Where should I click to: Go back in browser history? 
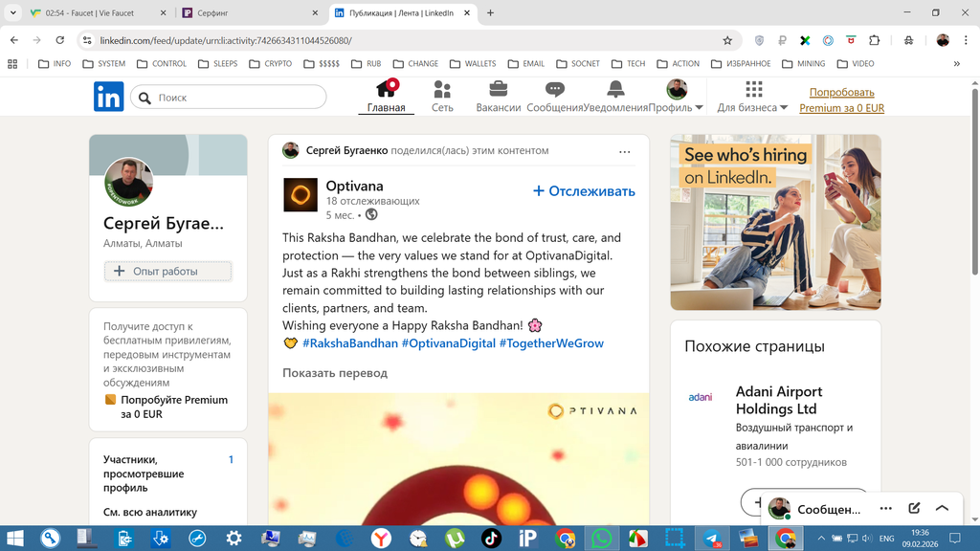14,40
